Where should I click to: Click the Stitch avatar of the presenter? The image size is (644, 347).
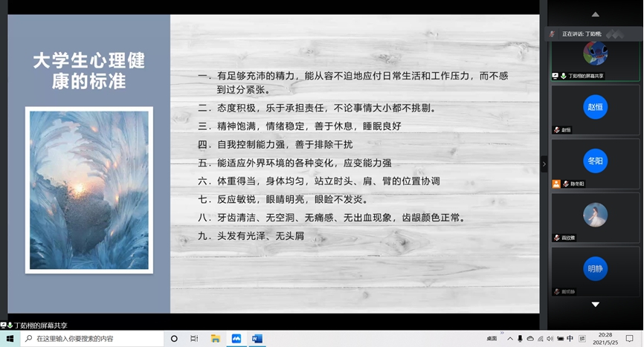click(595, 53)
